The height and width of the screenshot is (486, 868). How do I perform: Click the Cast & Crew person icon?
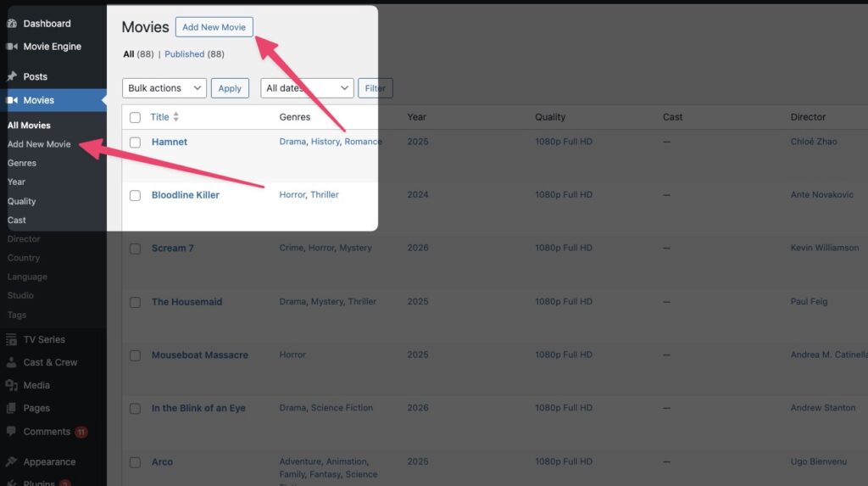12,362
